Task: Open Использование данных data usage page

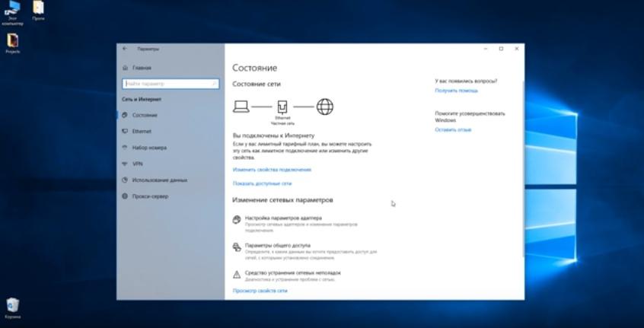Action: [159, 180]
